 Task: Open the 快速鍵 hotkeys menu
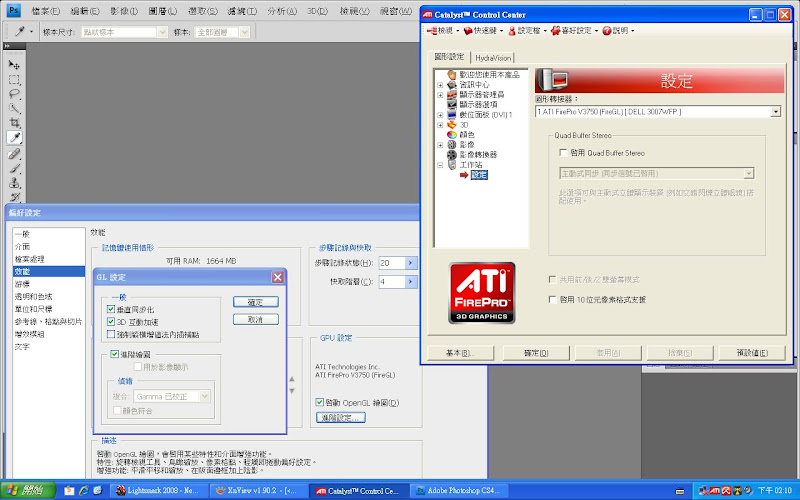pos(483,31)
